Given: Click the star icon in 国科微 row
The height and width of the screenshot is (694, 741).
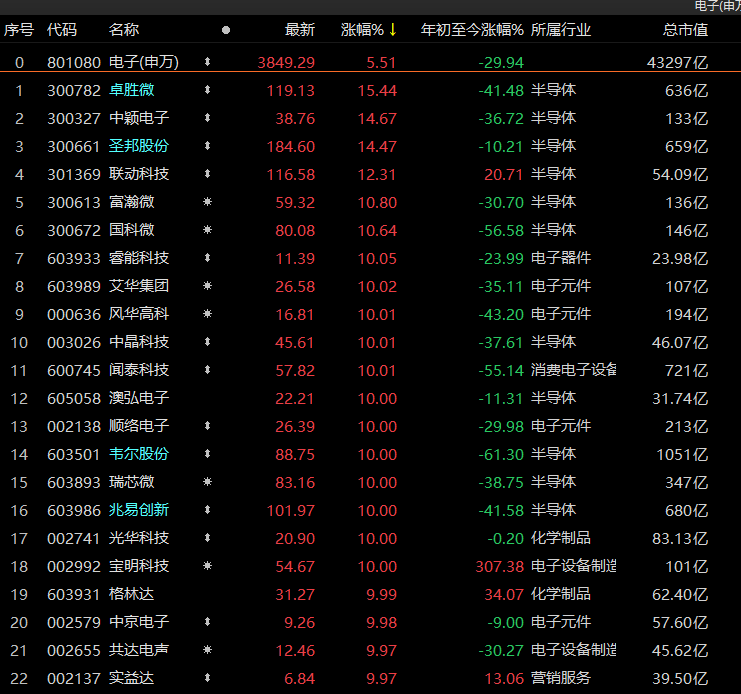Looking at the screenshot, I should (207, 230).
